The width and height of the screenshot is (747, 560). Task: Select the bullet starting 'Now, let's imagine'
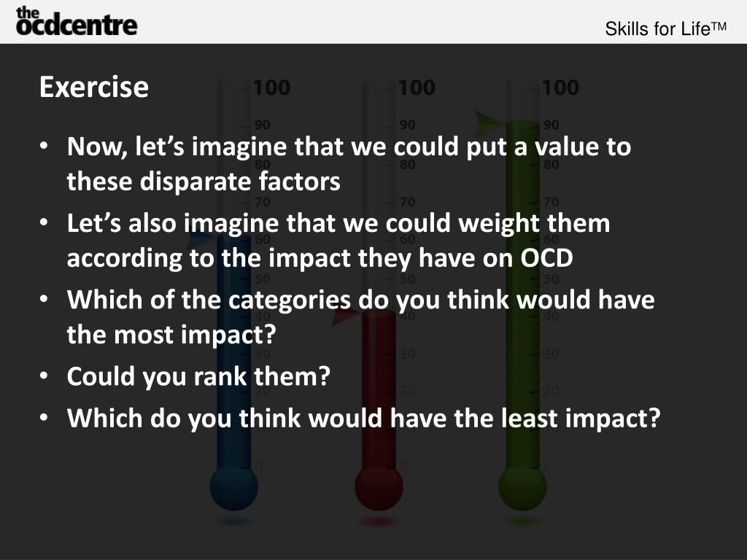pyautogui.click(x=349, y=163)
